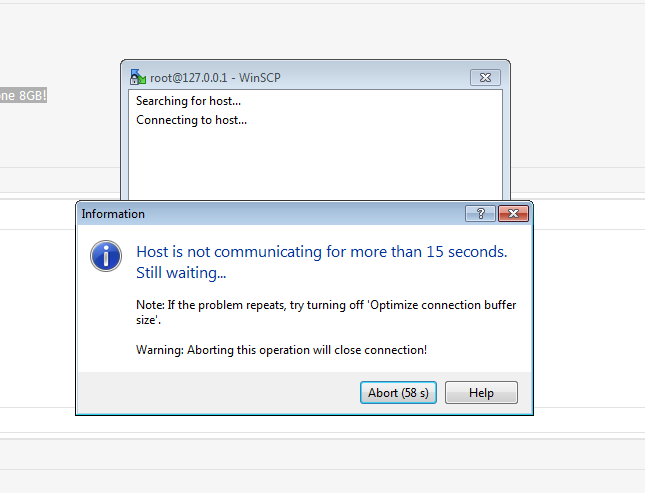
Task: Open Help for this message
Action: click(481, 393)
